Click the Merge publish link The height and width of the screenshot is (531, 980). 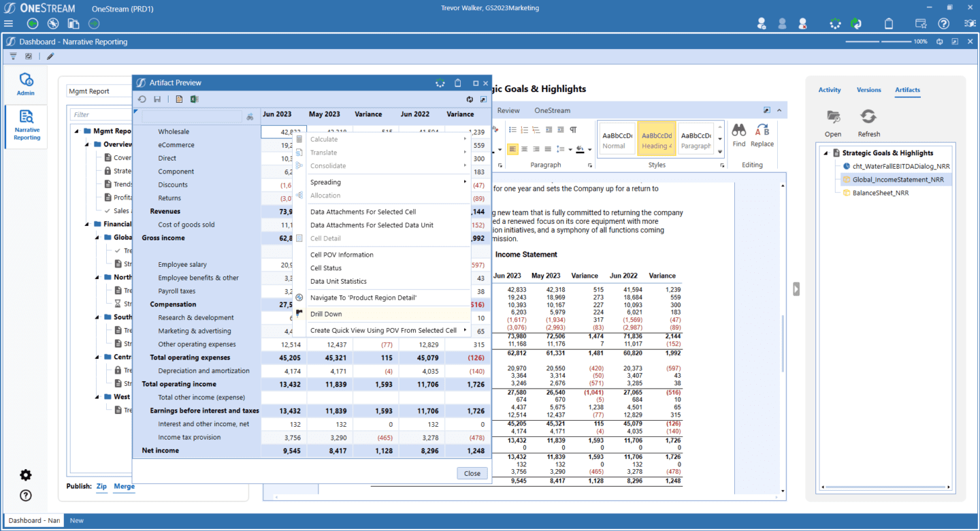124,486
